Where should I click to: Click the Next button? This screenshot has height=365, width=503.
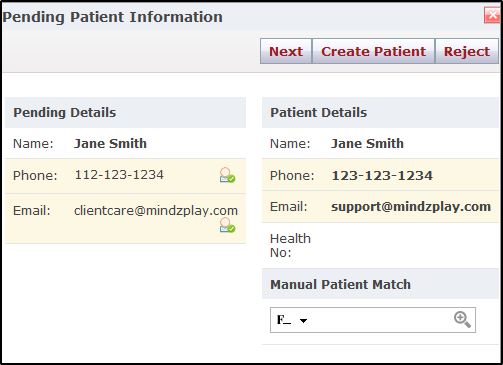tap(286, 51)
